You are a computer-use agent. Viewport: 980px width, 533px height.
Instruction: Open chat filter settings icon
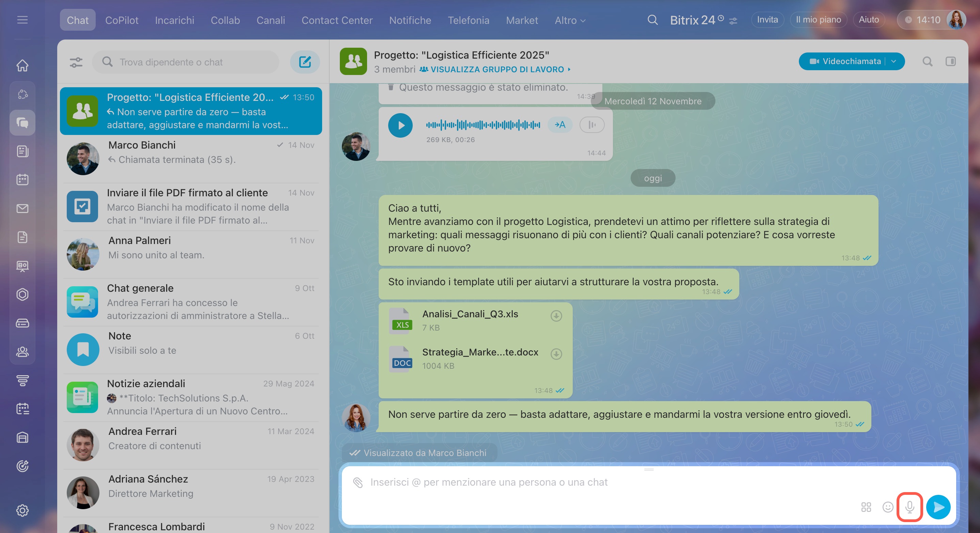pos(76,62)
